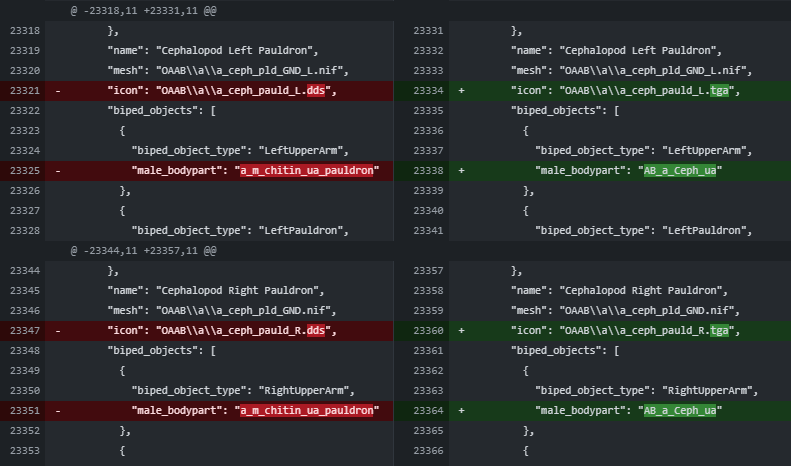
Task: Select line number 23334 on added icon line
Action: coord(428,91)
